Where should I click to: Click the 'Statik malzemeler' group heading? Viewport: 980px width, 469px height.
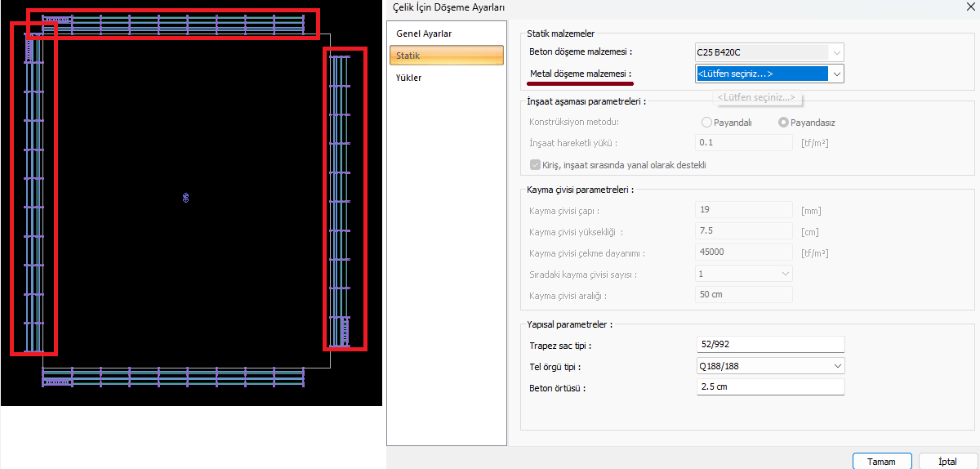(560, 33)
